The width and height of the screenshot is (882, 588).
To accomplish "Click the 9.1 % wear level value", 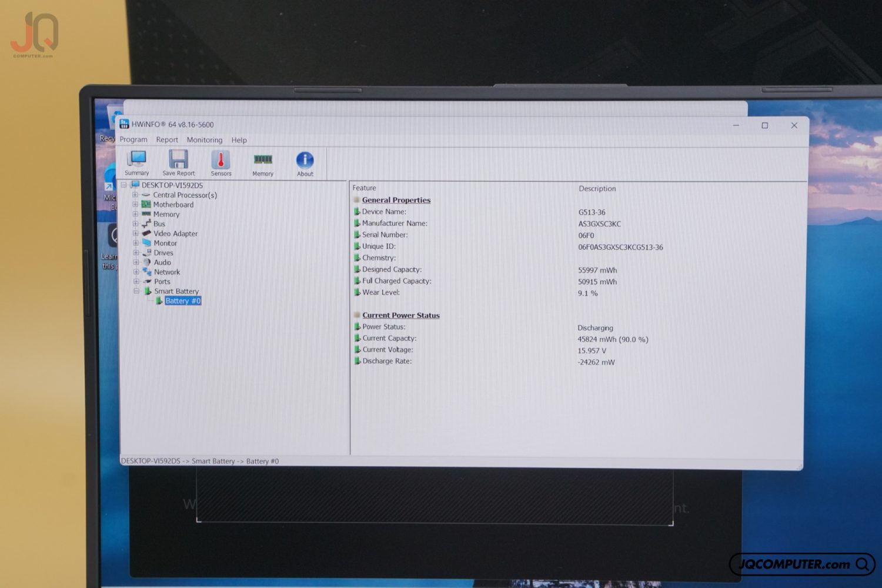I will [x=587, y=293].
